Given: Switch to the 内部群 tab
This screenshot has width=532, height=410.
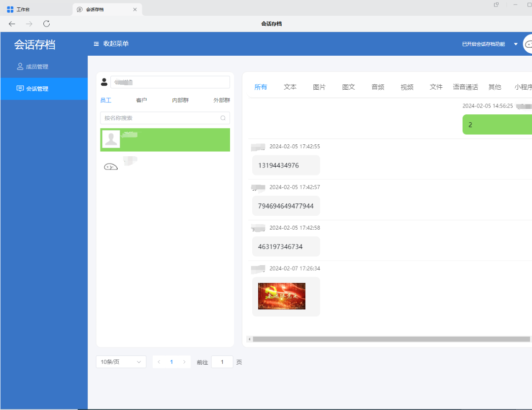Looking at the screenshot, I should [180, 100].
